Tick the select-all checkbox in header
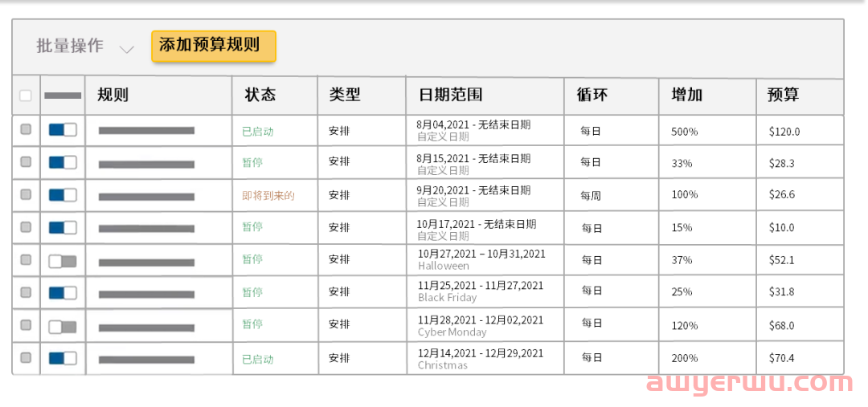 (26, 95)
